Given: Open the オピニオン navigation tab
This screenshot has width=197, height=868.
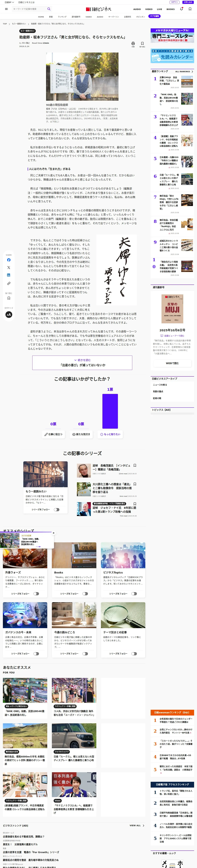Looking at the screenshot, I should (x=140, y=16).
